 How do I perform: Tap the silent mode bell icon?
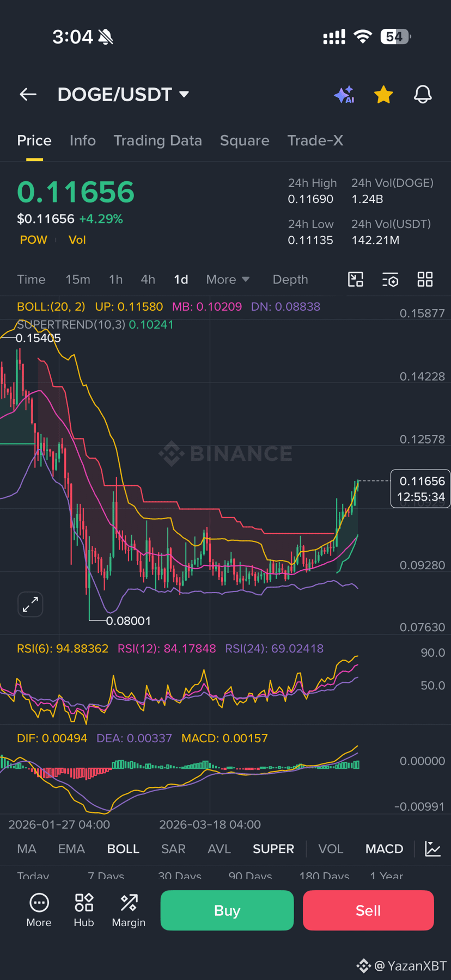106,37
